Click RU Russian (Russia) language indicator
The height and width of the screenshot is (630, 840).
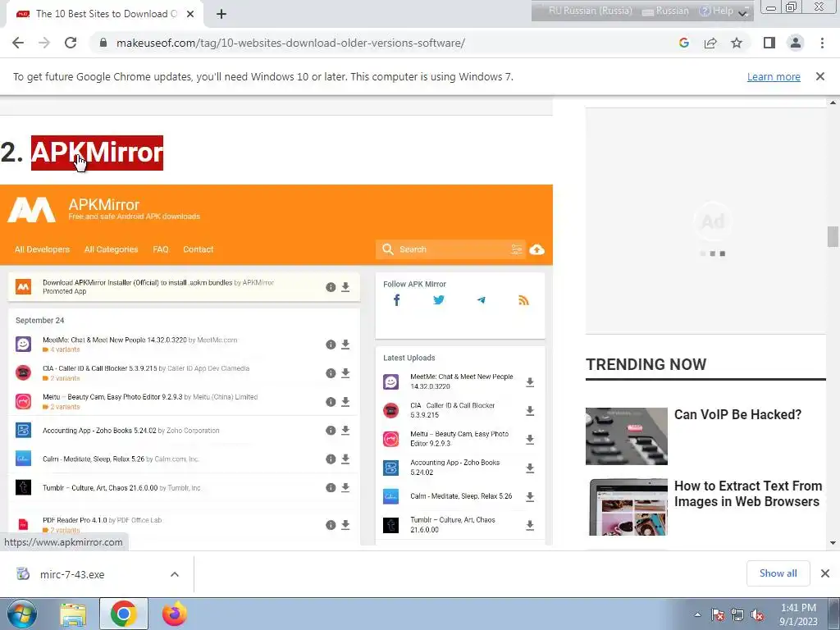(590, 11)
